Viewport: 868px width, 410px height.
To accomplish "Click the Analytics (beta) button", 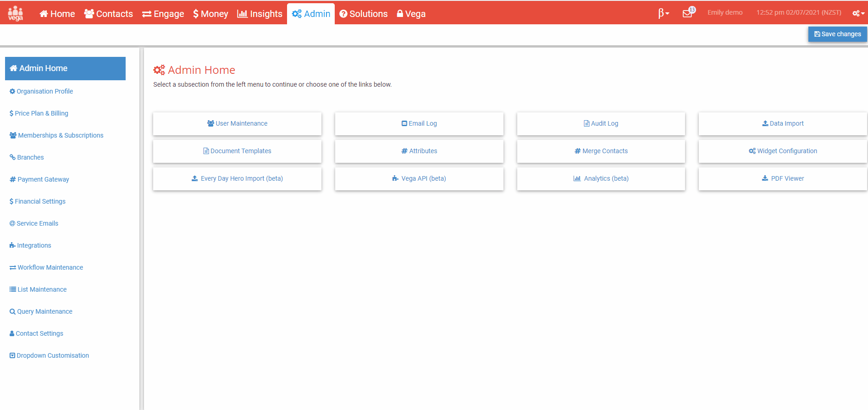I will [x=601, y=178].
